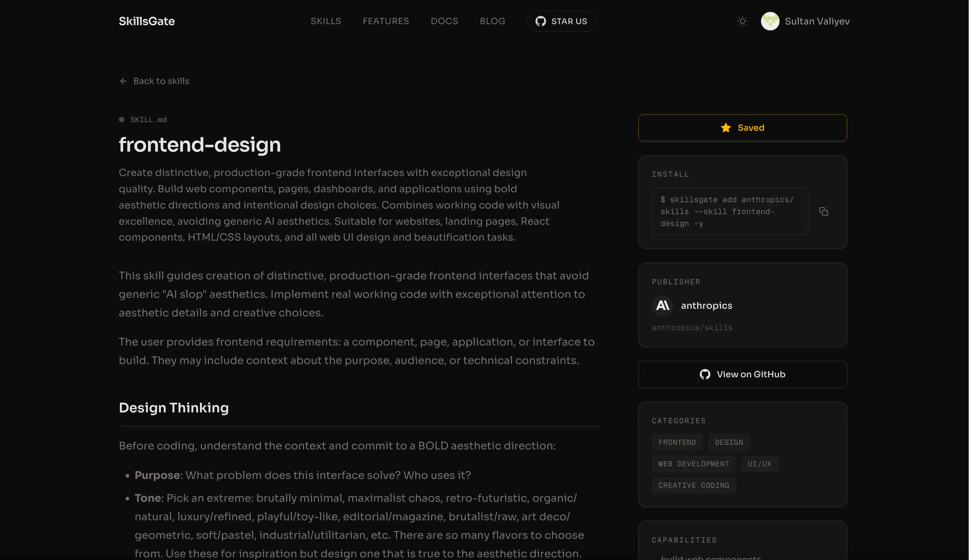969x560 pixels.
Task: Click the anthropics publisher logo
Action: [663, 305]
